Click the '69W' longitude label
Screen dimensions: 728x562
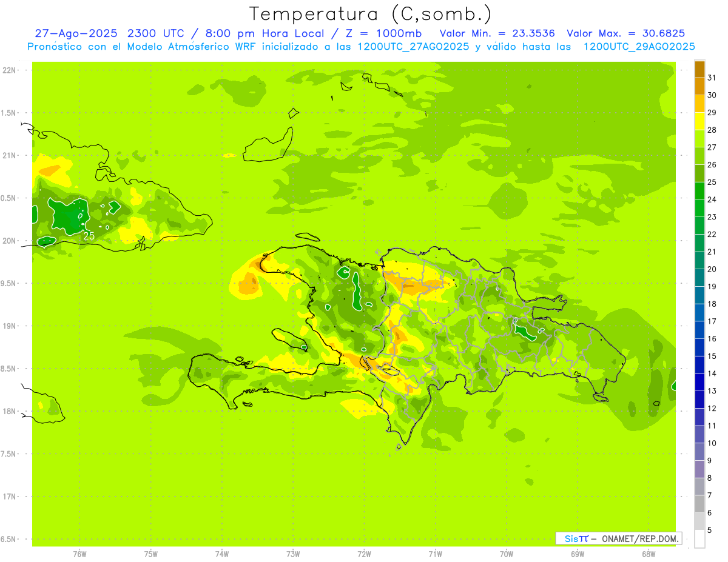(578, 553)
